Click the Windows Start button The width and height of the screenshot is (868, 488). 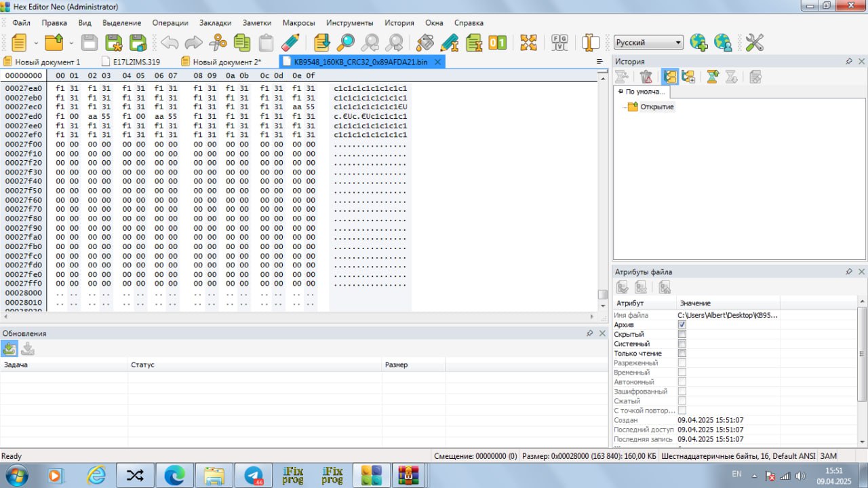16,475
